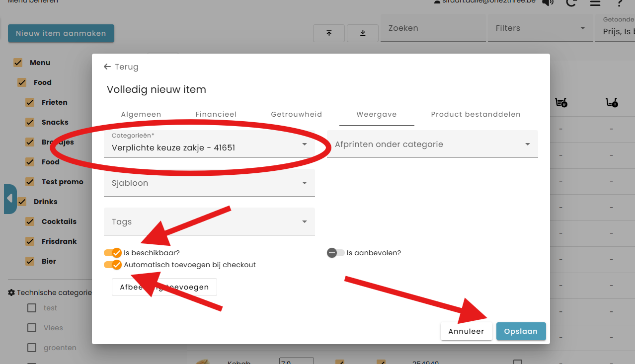
Task: Open the Sjabloon dropdown
Action: 209,183
